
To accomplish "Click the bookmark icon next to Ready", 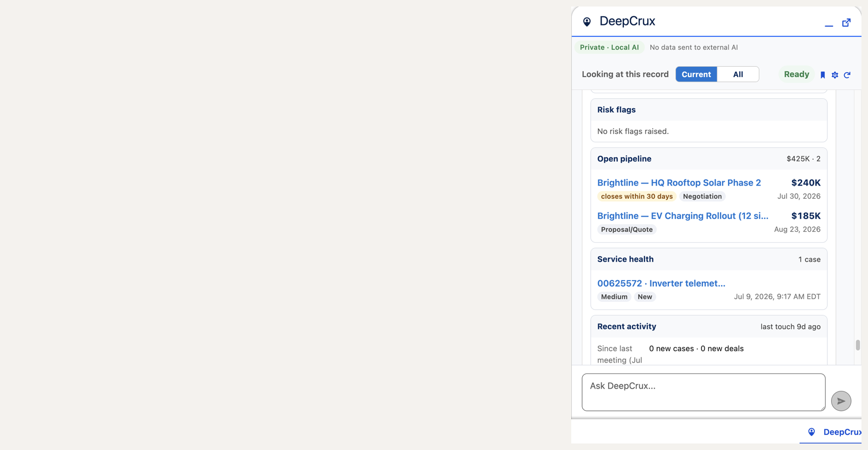I will 823,75.
